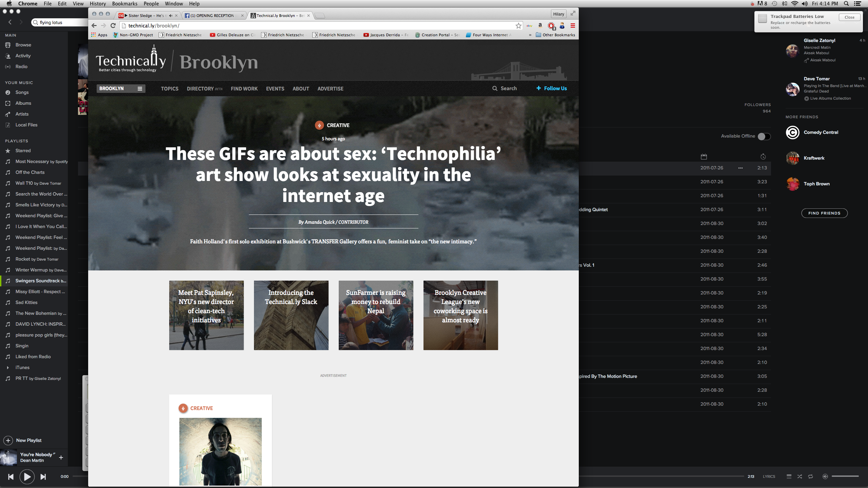Click the search magnifier on Technical.ly
Image resolution: width=868 pixels, height=488 pixels.
tap(495, 88)
